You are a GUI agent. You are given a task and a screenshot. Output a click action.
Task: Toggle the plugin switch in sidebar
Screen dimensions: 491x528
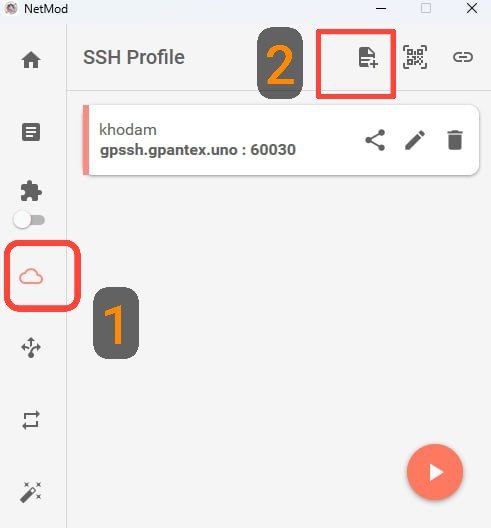point(29,220)
